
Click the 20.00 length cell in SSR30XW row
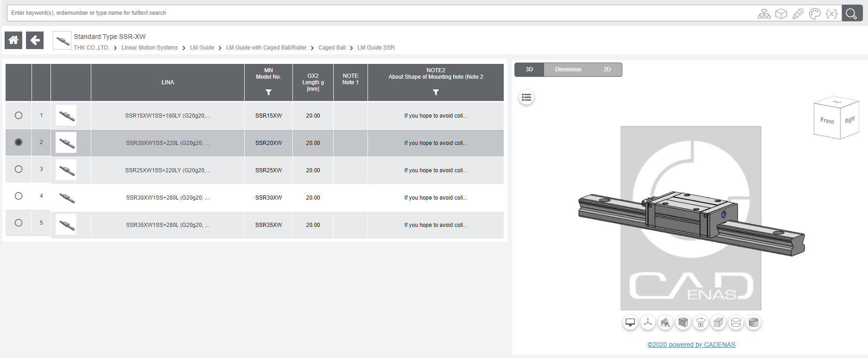pyautogui.click(x=313, y=198)
